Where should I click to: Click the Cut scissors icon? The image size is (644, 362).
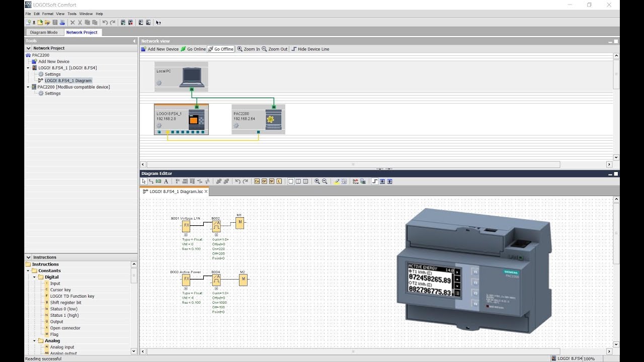[x=80, y=23]
